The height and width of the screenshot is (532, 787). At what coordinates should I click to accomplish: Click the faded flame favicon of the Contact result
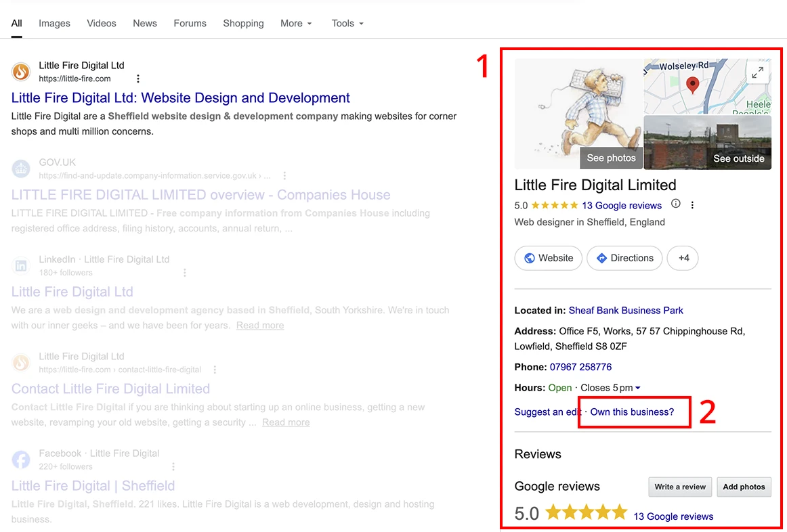click(21, 363)
